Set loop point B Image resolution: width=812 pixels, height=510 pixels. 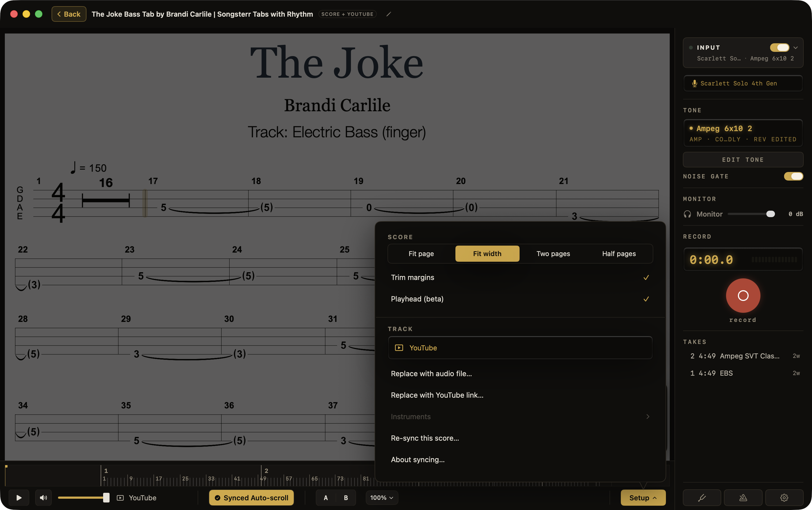point(346,498)
